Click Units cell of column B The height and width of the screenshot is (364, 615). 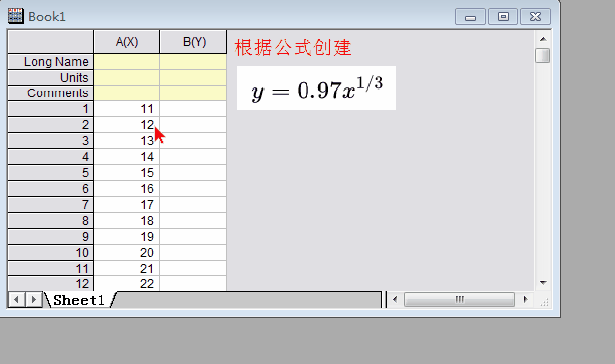[x=193, y=78]
